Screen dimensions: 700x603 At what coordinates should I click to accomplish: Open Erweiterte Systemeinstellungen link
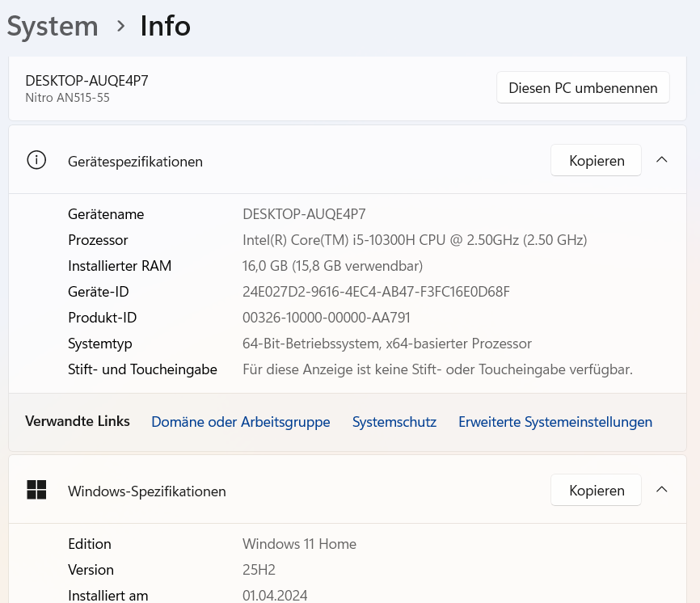(555, 422)
